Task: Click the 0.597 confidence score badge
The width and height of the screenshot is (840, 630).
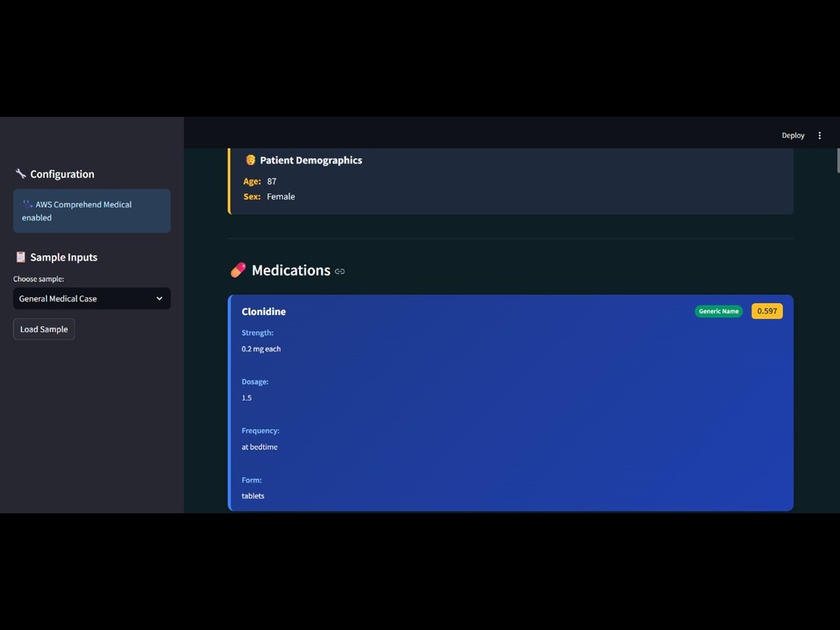Action: coord(767,312)
